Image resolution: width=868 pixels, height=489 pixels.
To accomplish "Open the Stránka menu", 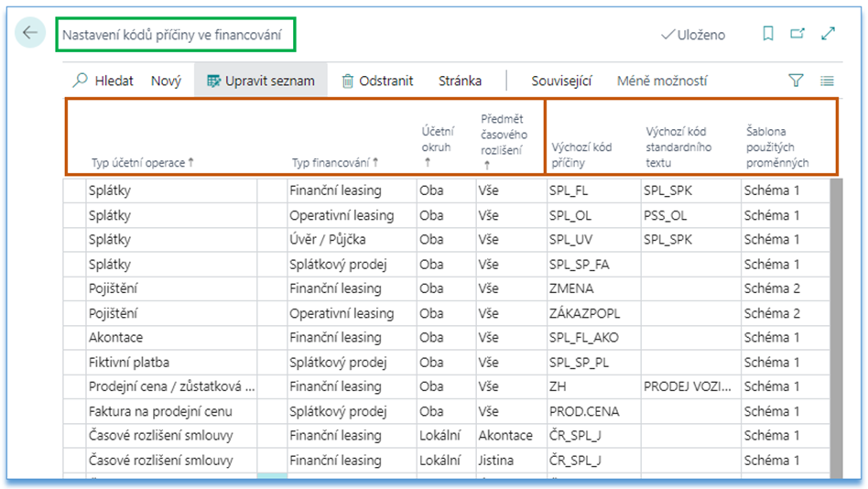I will point(460,81).
